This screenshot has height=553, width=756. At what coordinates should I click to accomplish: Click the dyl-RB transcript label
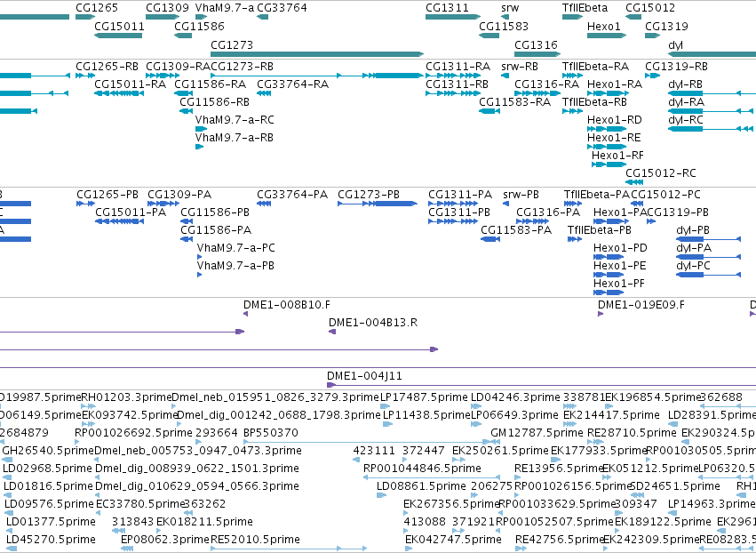coord(685,84)
